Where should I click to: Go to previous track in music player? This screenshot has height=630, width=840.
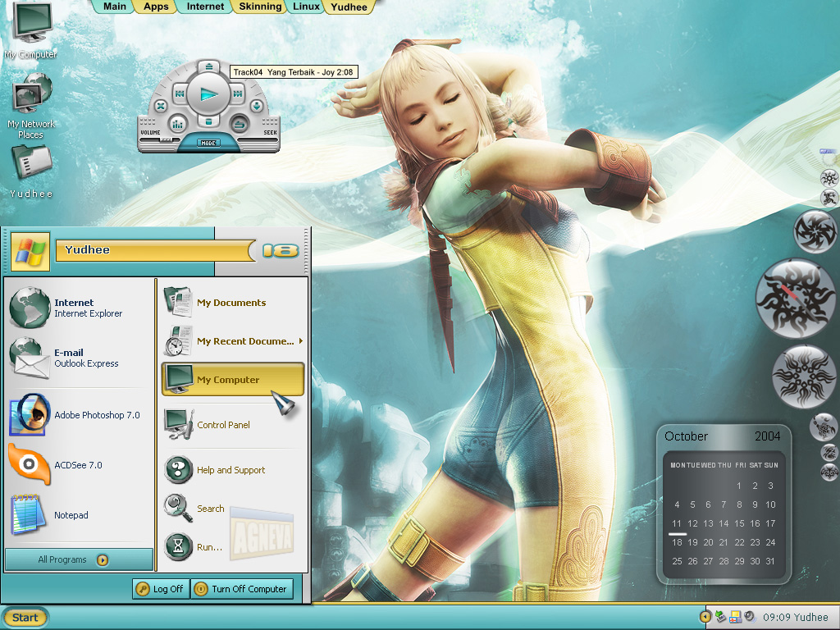180,94
